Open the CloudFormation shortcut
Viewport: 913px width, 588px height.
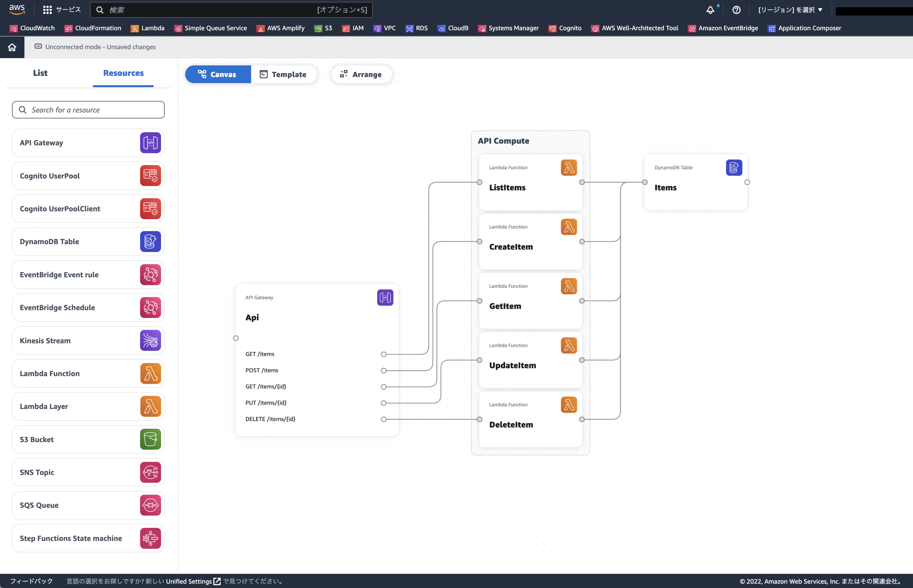click(x=93, y=28)
